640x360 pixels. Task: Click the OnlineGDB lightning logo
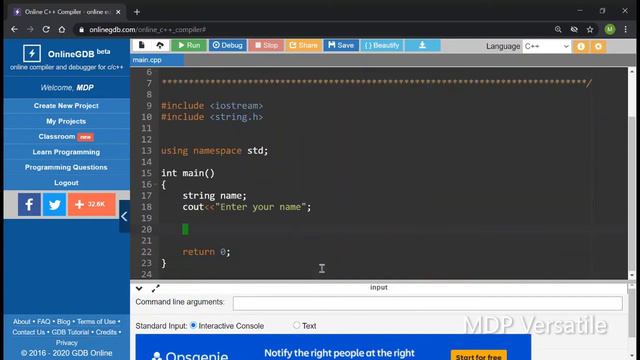coord(32,53)
